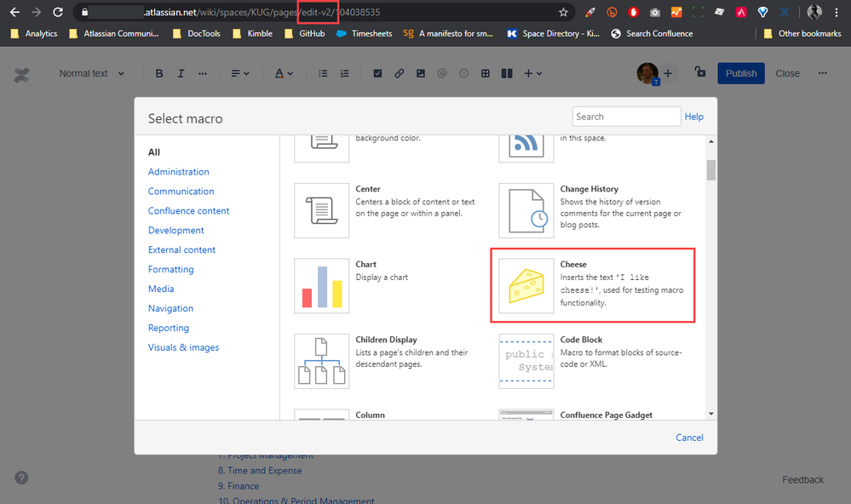The width and height of the screenshot is (851, 504).
Task: Filter macros by Confluence content
Action: [189, 211]
